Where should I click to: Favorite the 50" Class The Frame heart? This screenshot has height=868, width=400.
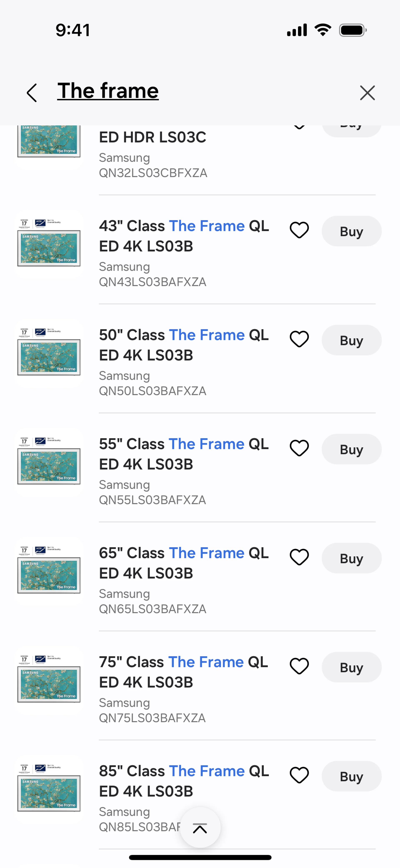point(299,339)
